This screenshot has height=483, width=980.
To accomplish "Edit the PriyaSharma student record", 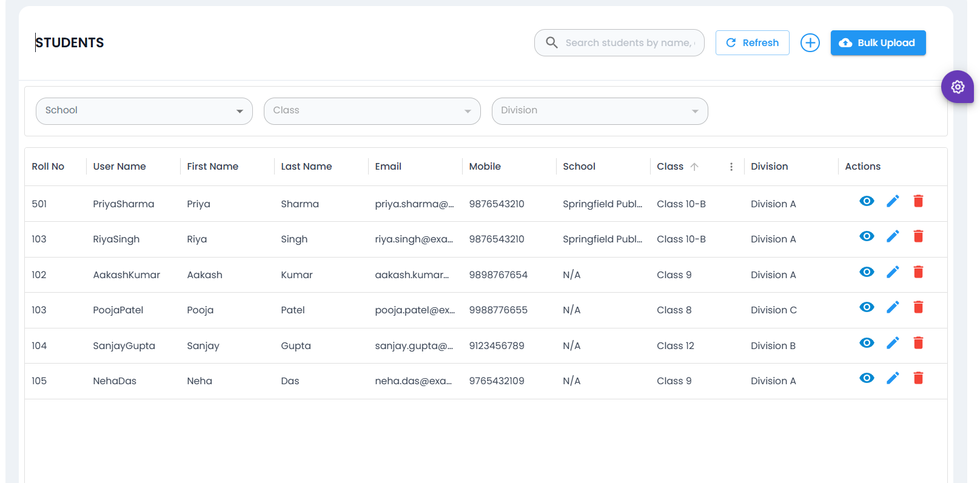I will 893,201.
